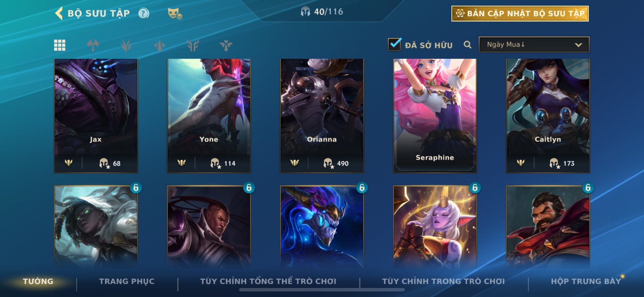Open the champion search magnifier
This screenshot has height=297, width=644.
pyautogui.click(x=467, y=45)
